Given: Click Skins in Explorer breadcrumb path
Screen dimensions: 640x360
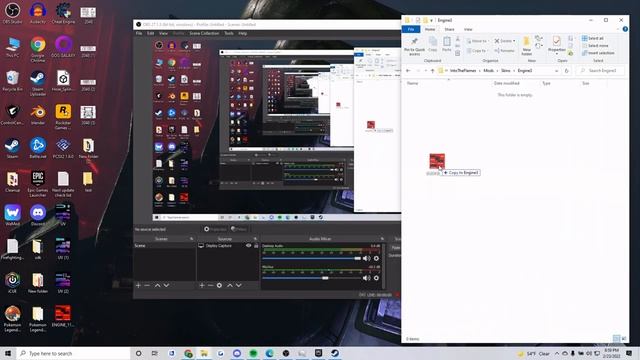Looking at the screenshot, I should pyautogui.click(x=506, y=71).
